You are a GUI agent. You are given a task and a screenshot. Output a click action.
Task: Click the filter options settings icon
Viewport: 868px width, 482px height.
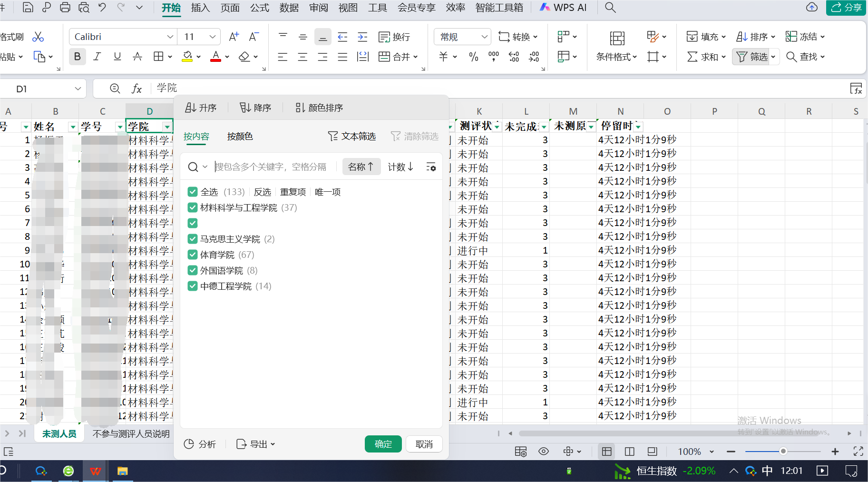click(x=431, y=167)
